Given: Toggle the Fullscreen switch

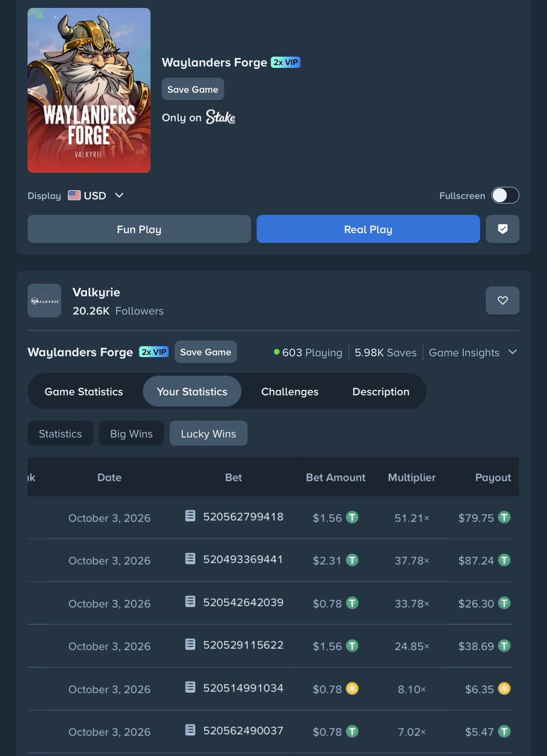Looking at the screenshot, I should click(505, 195).
